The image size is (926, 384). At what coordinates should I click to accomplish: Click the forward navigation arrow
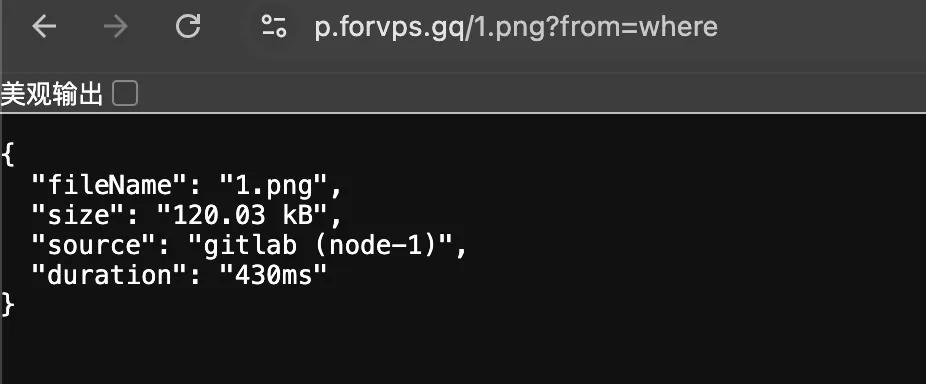point(116,27)
